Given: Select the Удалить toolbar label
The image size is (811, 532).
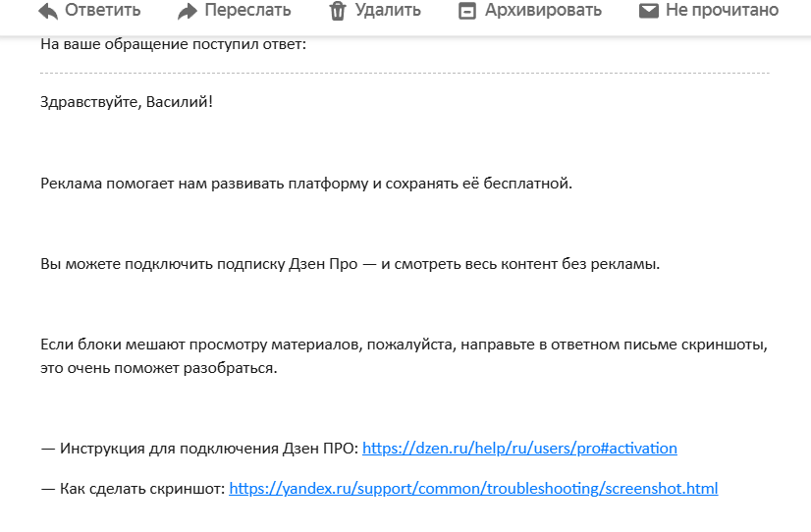Looking at the screenshot, I should coord(388,10).
